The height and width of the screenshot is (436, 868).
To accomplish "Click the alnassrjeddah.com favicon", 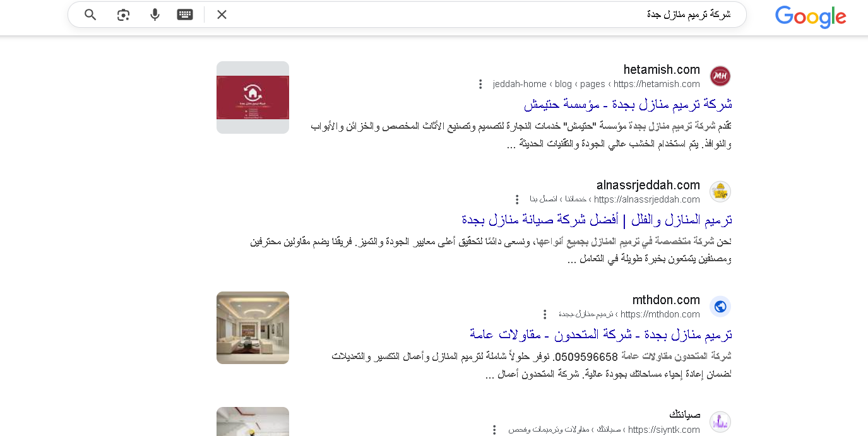I will point(720,192).
